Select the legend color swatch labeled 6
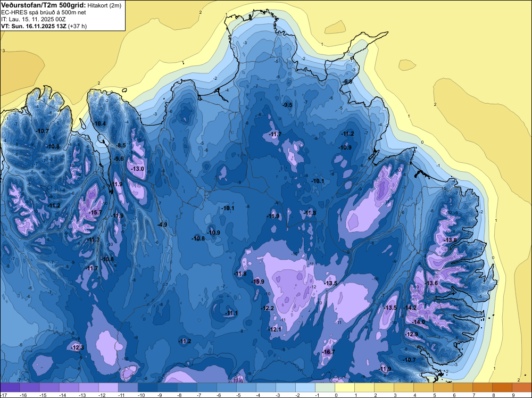 (x=463, y=387)
